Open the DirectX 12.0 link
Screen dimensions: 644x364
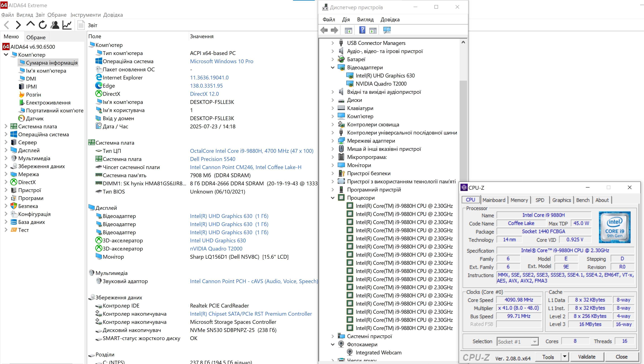coord(204,94)
